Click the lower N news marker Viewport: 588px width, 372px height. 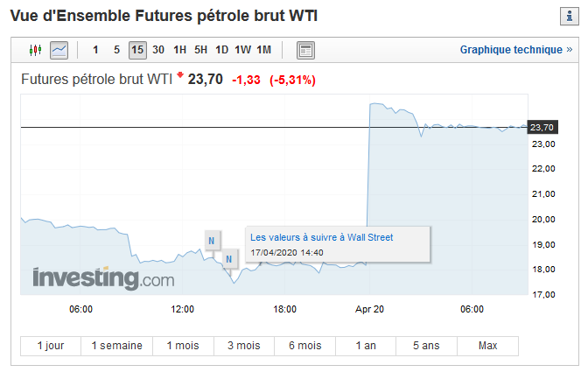coord(229,259)
